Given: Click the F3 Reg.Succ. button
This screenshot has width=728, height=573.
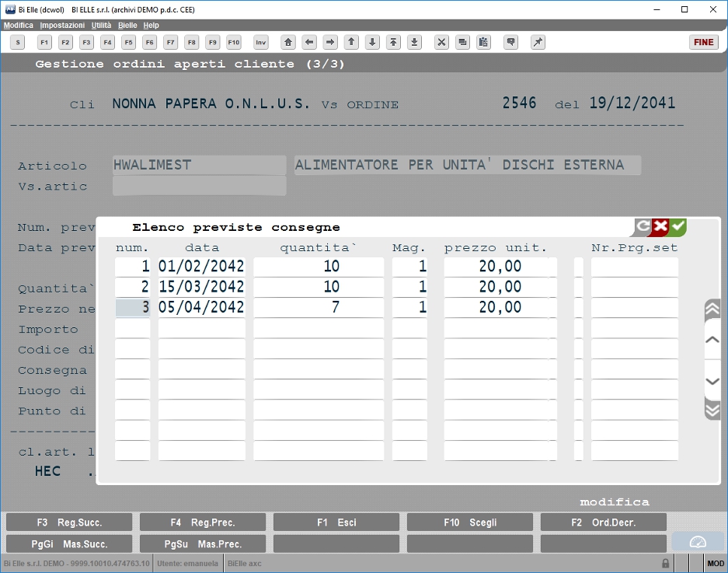Looking at the screenshot, I should point(69,522).
